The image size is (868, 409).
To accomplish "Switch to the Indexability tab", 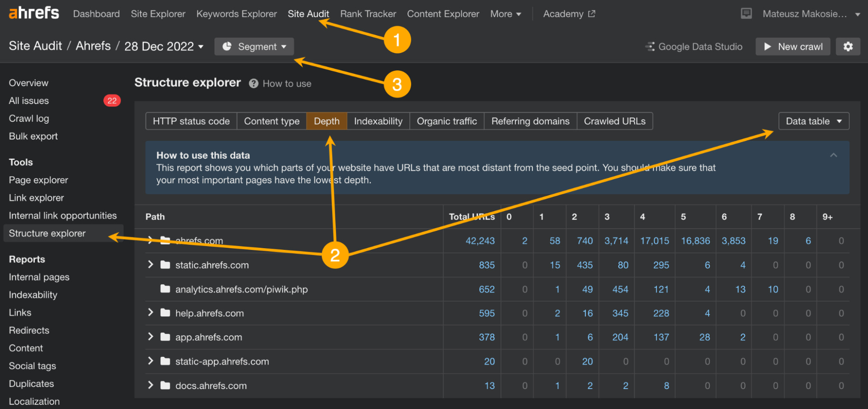I will 378,121.
